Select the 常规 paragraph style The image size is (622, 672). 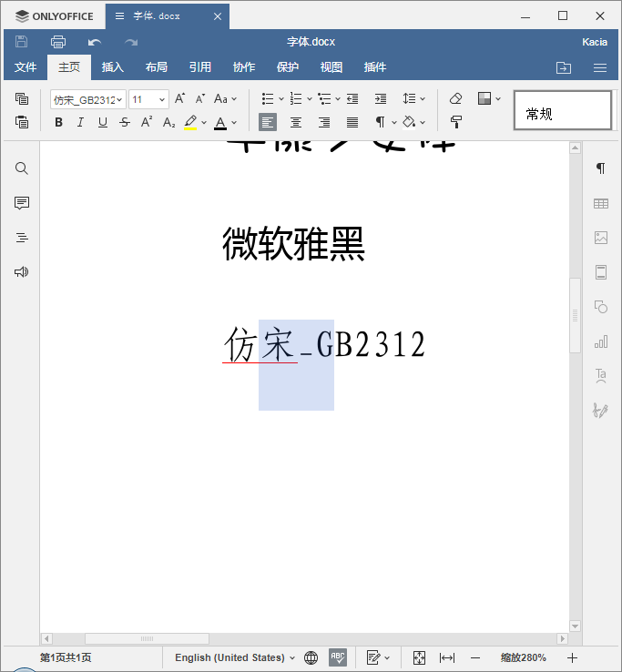point(563,110)
